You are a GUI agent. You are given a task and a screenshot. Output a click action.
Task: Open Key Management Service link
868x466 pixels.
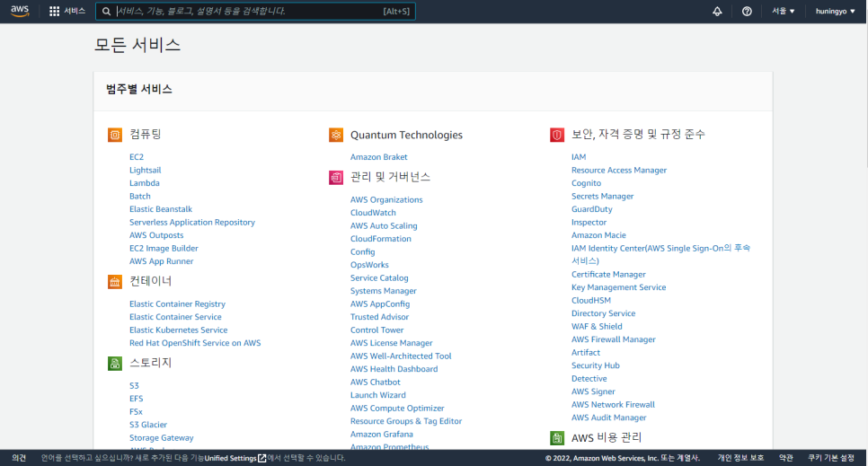(x=618, y=287)
